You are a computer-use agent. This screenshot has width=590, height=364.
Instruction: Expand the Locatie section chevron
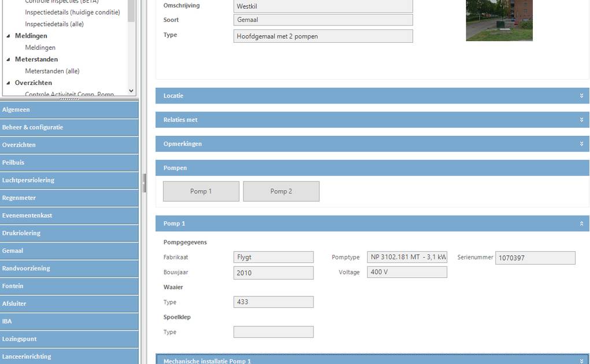point(581,96)
